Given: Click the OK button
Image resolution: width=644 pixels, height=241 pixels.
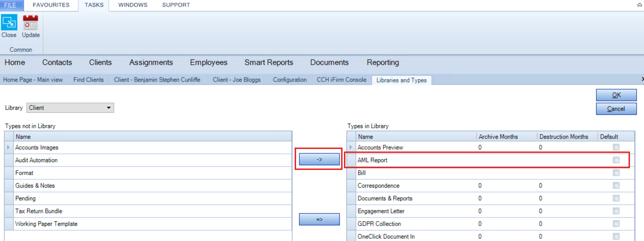Looking at the screenshot, I should click(616, 95).
